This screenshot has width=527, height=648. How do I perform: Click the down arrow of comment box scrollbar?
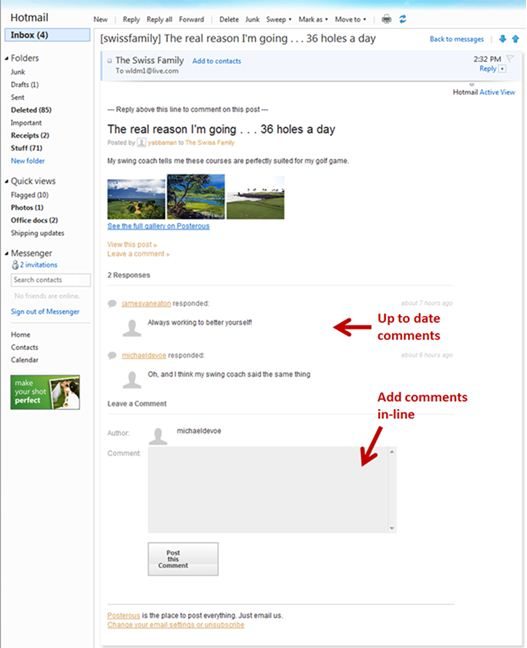tap(391, 528)
